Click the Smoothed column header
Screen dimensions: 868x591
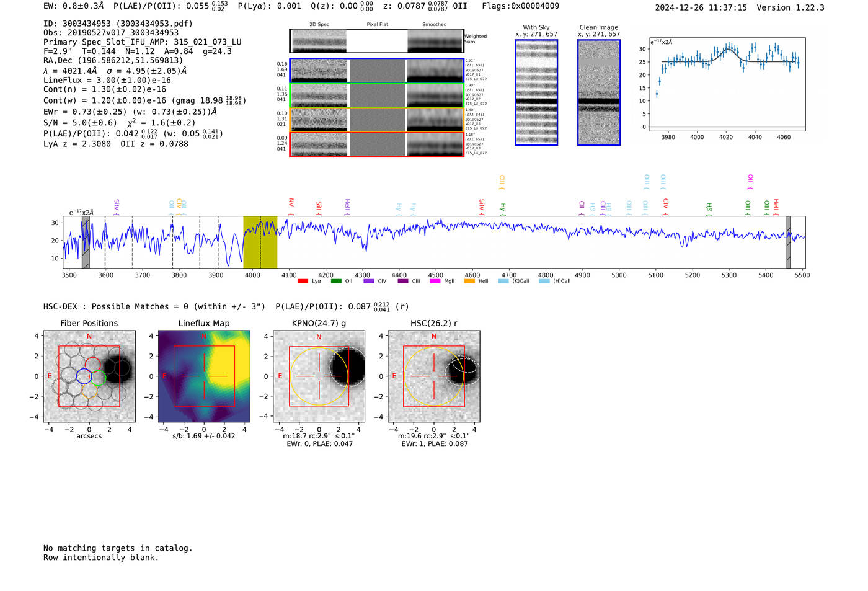[435, 24]
